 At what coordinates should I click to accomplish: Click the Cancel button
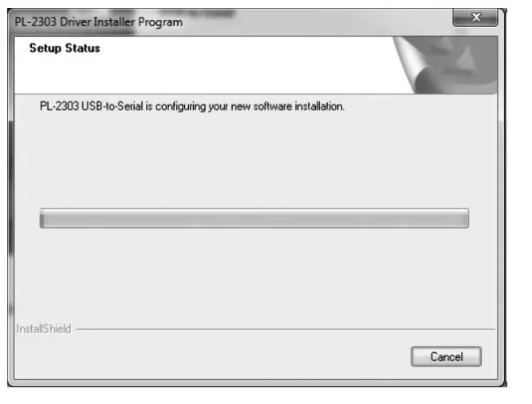tap(446, 356)
